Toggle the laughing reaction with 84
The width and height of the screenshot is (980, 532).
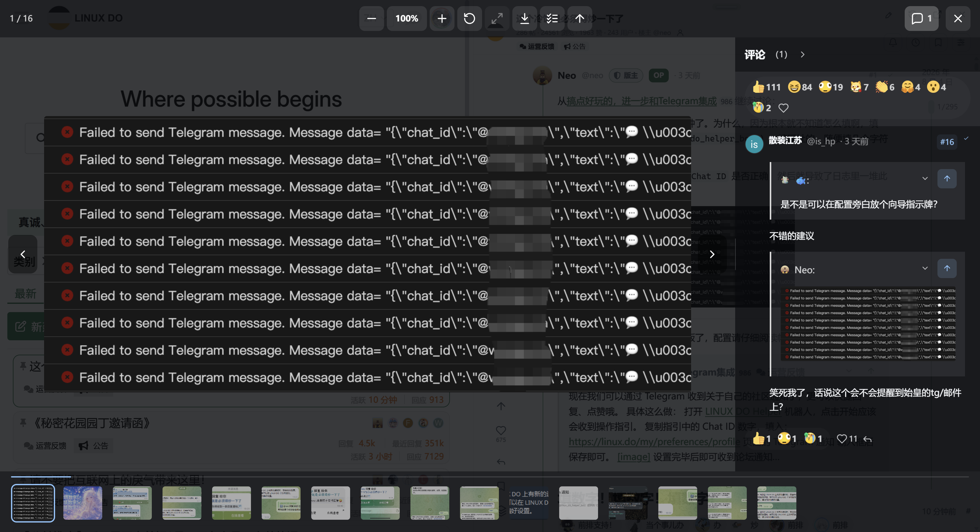click(800, 87)
